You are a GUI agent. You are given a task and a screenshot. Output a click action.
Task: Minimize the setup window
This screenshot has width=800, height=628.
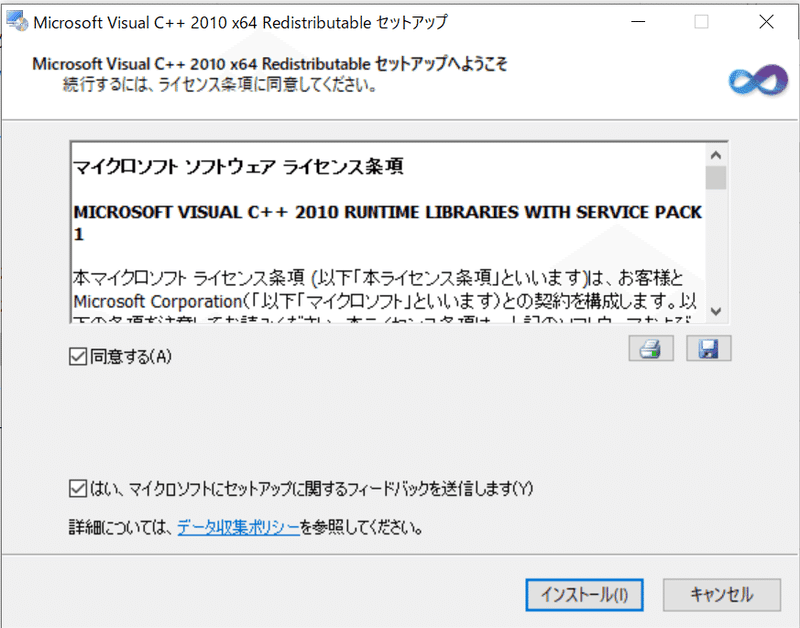pos(638,22)
